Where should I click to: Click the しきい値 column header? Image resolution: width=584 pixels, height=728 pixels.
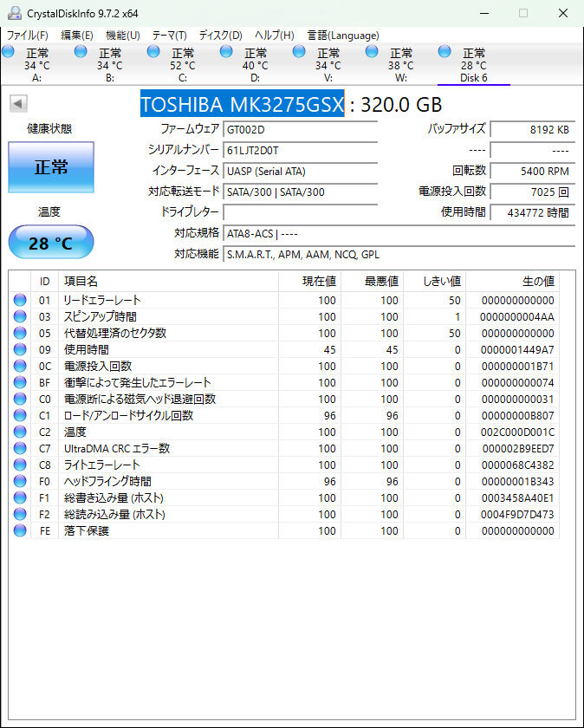pyautogui.click(x=434, y=282)
